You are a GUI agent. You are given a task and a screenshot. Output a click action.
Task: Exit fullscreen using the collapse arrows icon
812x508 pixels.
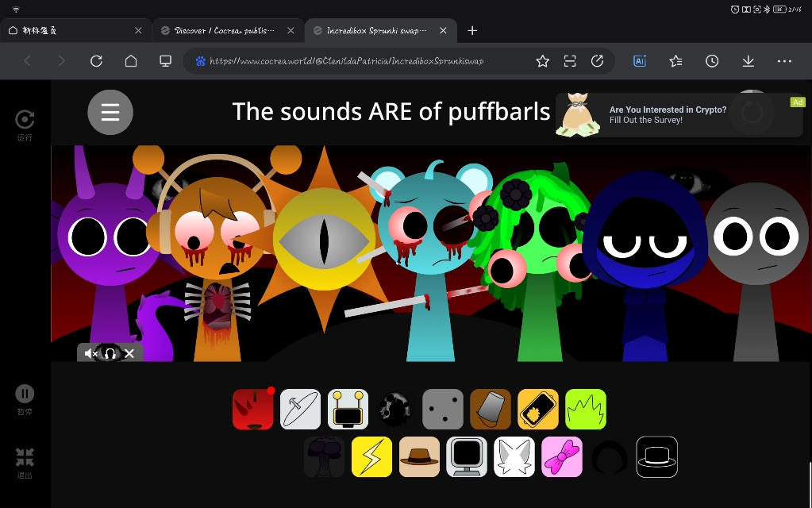[x=25, y=463]
